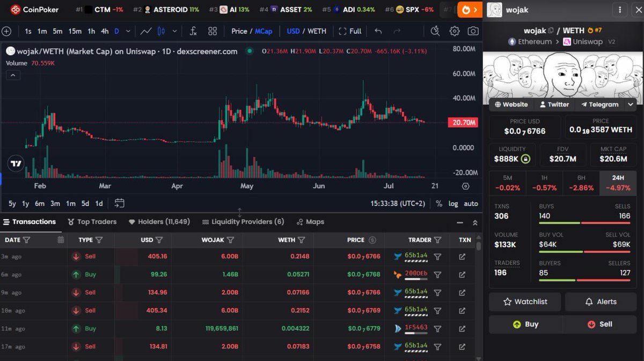The image size is (644, 361).
Task: Toggle percent scale on chart
Action: point(439,204)
